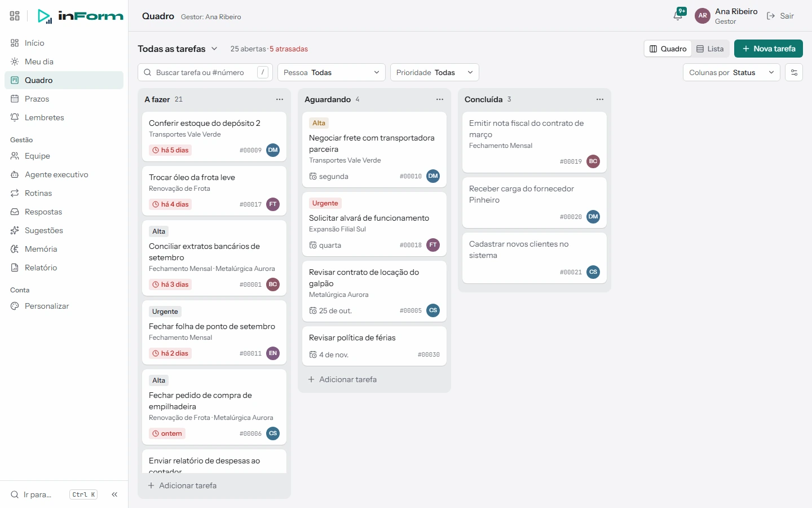Image resolution: width=812 pixels, height=508 pixels.
Task: Click the 5 atrasadas overdue count
Action: (x=289, y=49)
